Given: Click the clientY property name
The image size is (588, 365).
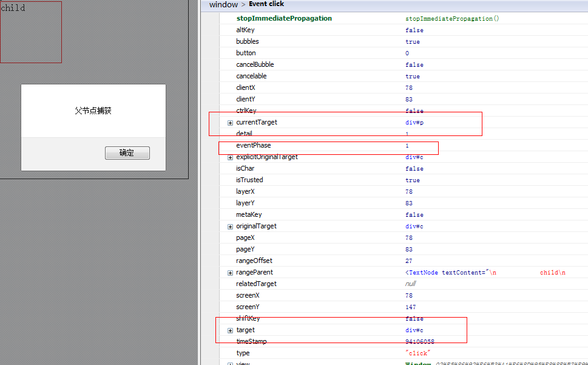Looking at the screenshot, I should 246,99.
